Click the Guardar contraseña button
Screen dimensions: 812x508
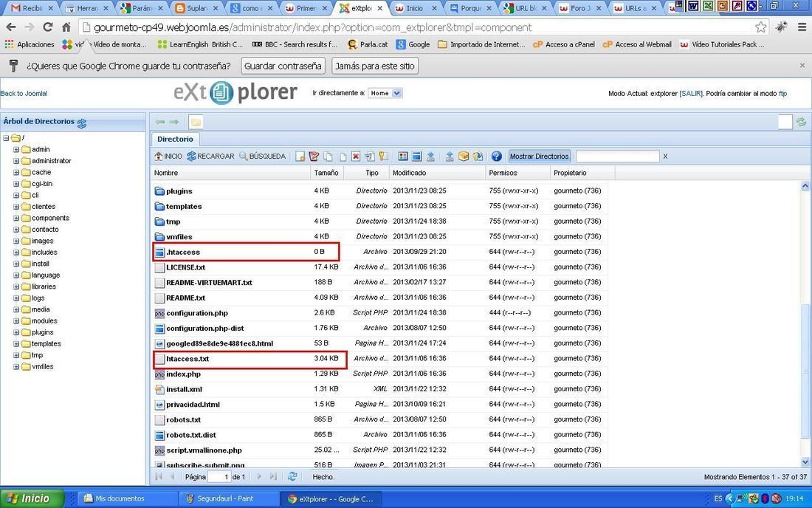283,66
